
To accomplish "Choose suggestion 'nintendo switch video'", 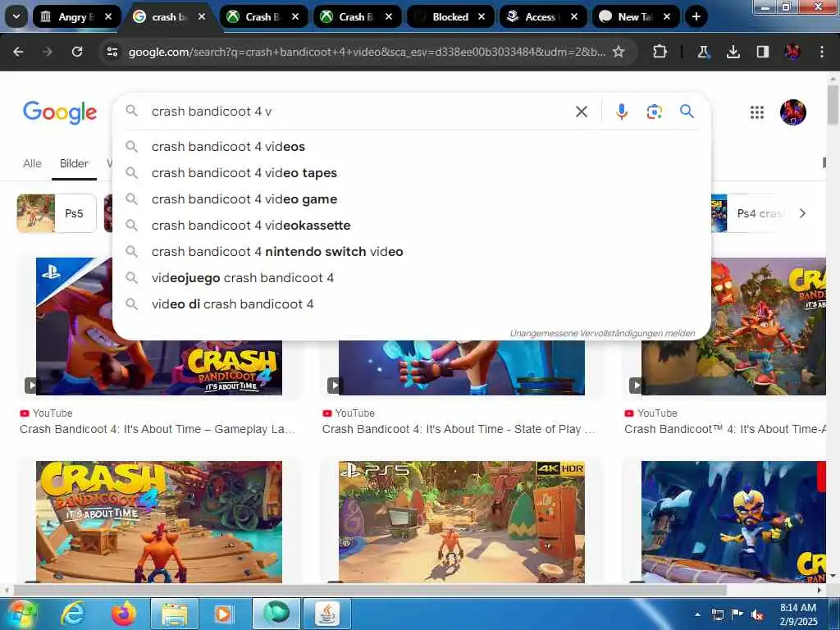I will (412, 251).
